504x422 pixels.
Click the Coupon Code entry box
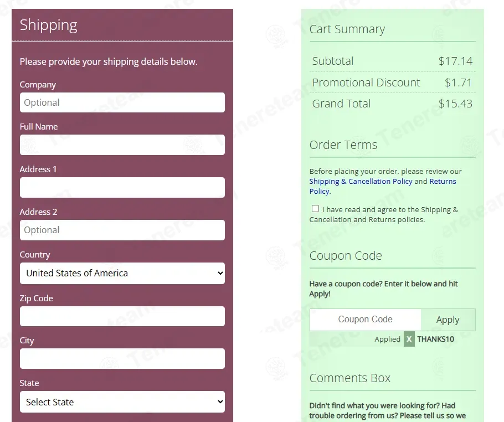pos(365,320)
